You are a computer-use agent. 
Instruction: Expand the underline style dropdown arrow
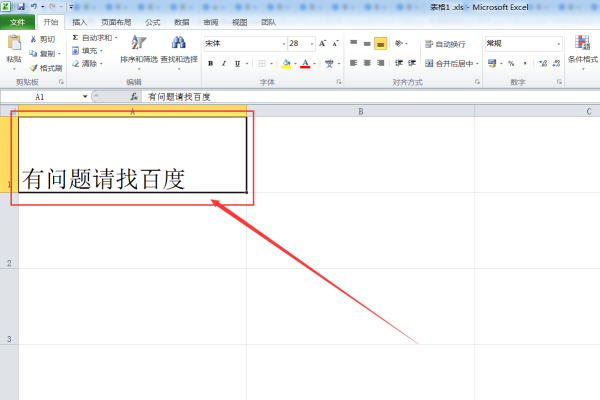click(247, 64)
